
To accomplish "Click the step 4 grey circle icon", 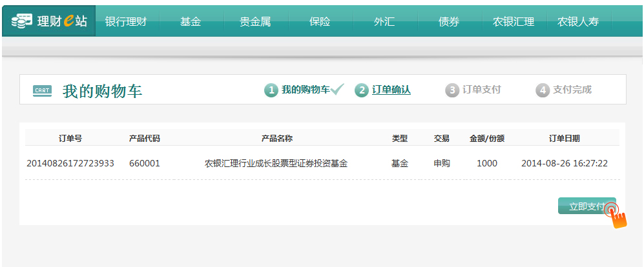I will (543, 90).
